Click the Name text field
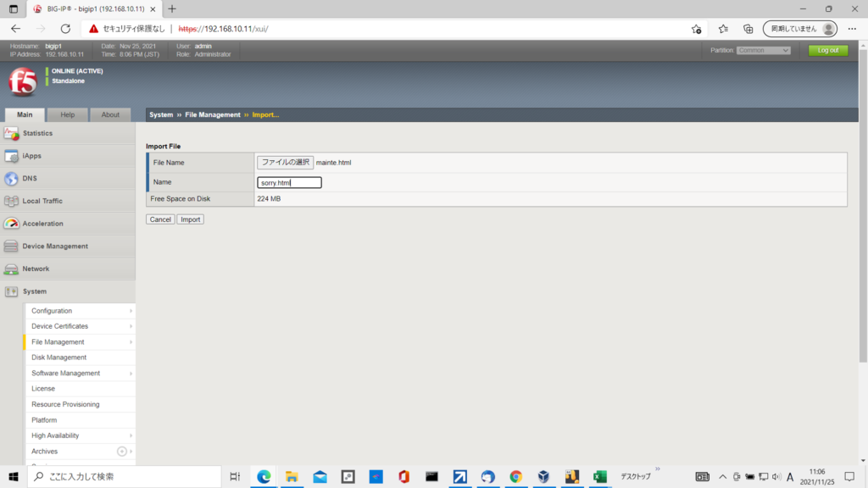Image resolution: width=868 pixels, height=488 pixels. coord(289,182)
